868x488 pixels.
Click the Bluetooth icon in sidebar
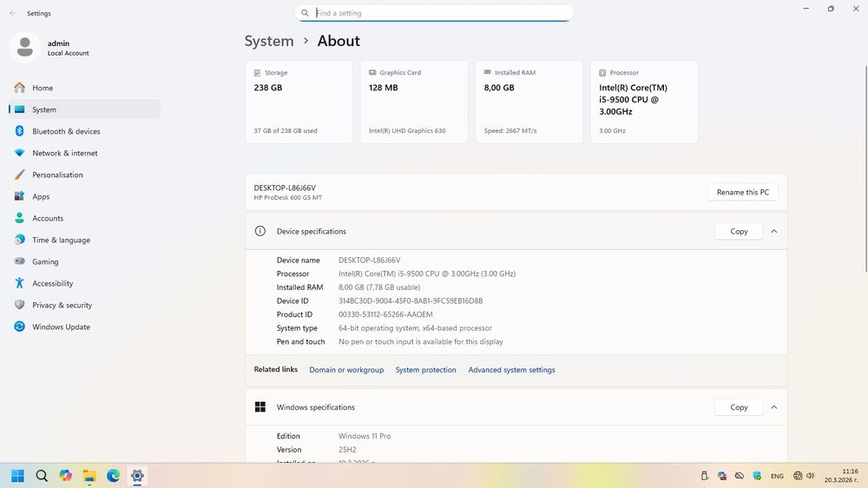19,131
